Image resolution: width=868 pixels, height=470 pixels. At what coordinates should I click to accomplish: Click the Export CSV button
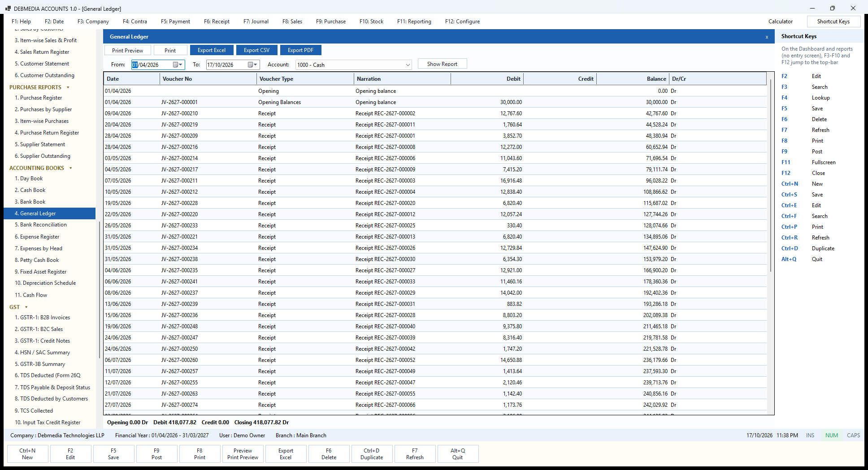pyautogui.click(x=256, y=50)
